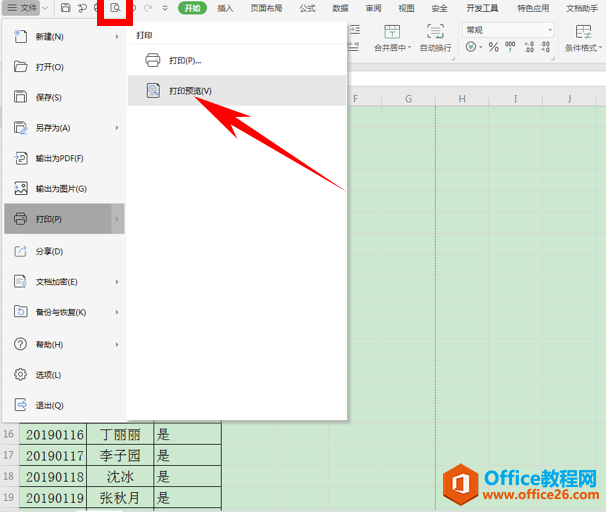Click the Save icon in quick access toolbar
The height and width of the screenshot is (512, 606).
[x=66, y=8]
